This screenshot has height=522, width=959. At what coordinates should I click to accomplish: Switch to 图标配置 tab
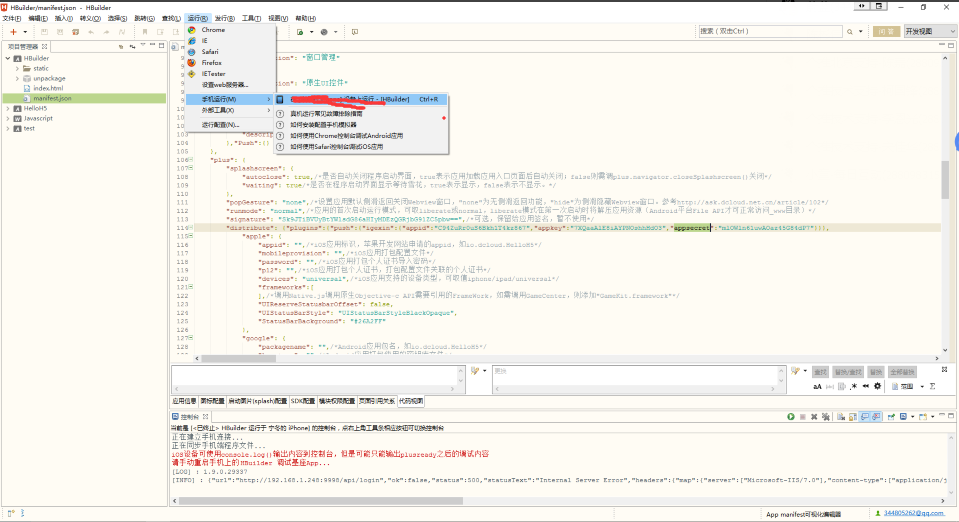(212, 401)
